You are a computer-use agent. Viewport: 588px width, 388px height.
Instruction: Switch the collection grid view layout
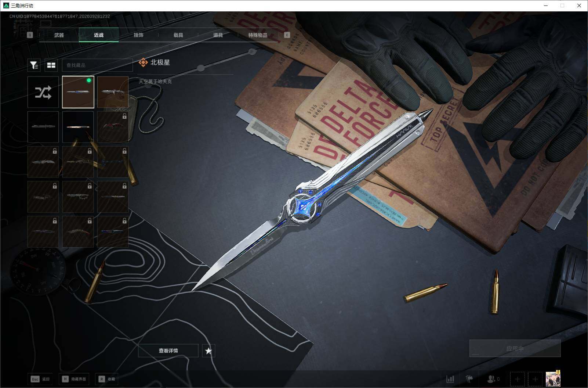51,65
